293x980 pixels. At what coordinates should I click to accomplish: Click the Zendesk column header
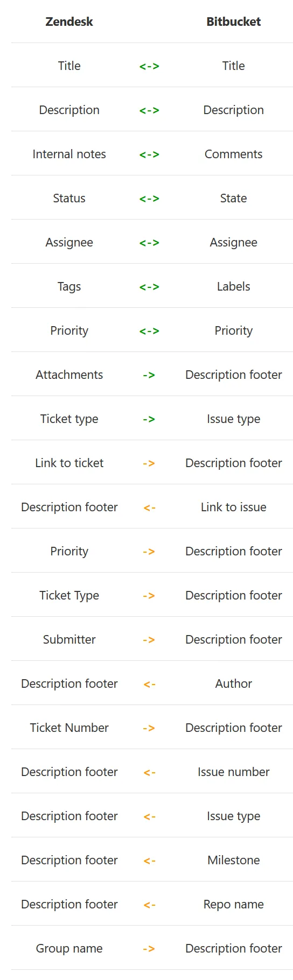(x=69, y=22)
